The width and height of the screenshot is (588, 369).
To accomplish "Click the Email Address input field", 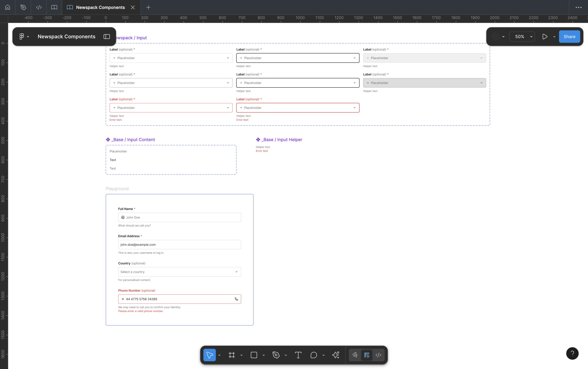I will tap(179, 245).
